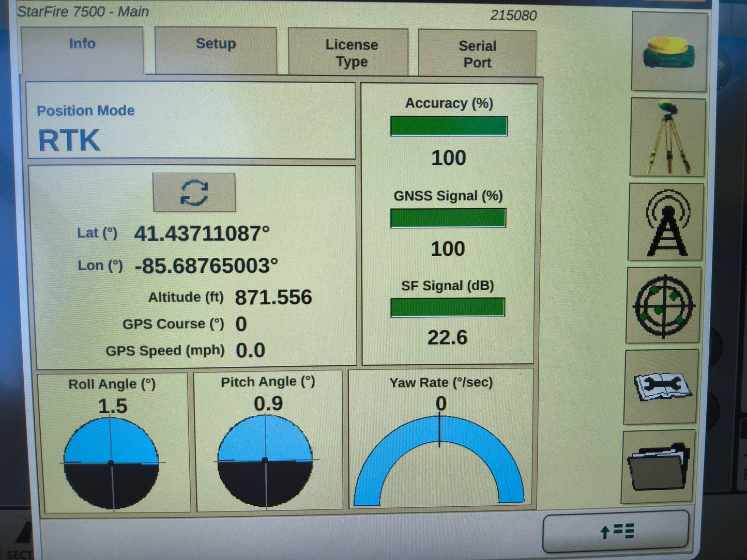
Task: Open the radio tower RTK icon
Action: point(666,222)
